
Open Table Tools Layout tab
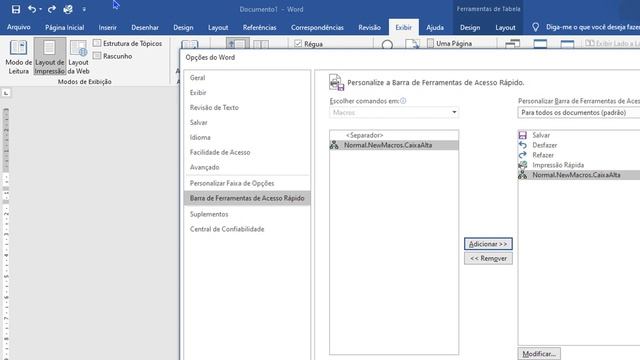click(505, 27)
